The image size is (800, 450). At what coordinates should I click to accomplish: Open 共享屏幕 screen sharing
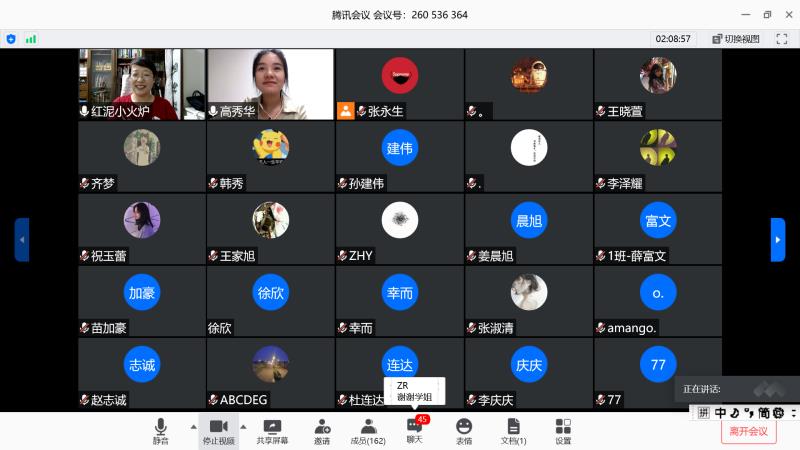[x=271, y=431]
